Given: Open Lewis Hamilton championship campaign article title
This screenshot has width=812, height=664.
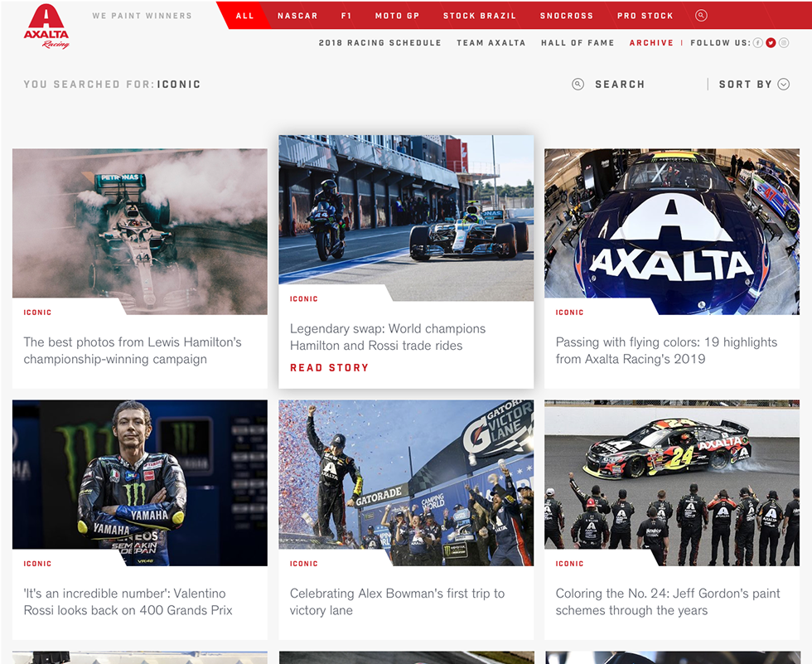Looking at the screenshot, I should [x=133, y=351].
